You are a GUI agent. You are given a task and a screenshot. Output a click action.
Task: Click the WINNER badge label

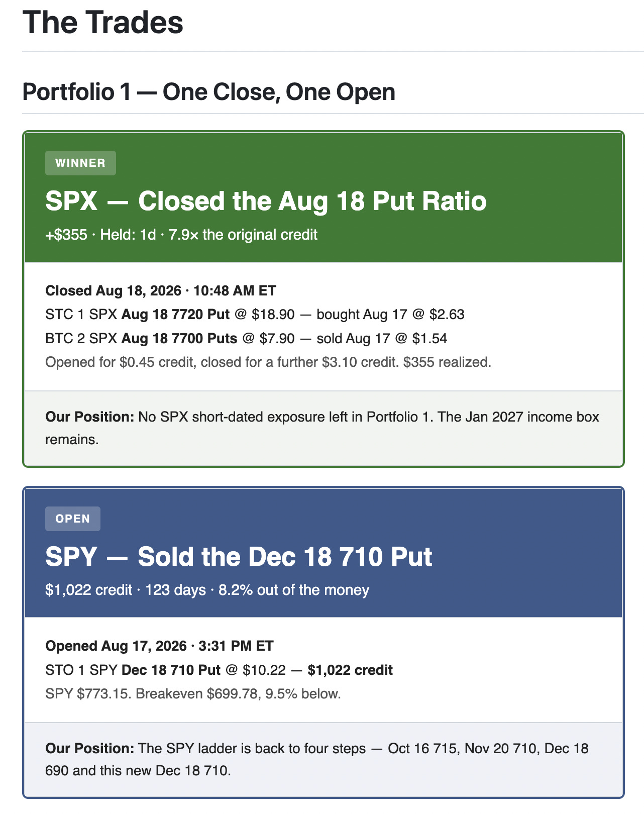coord(80,163)
